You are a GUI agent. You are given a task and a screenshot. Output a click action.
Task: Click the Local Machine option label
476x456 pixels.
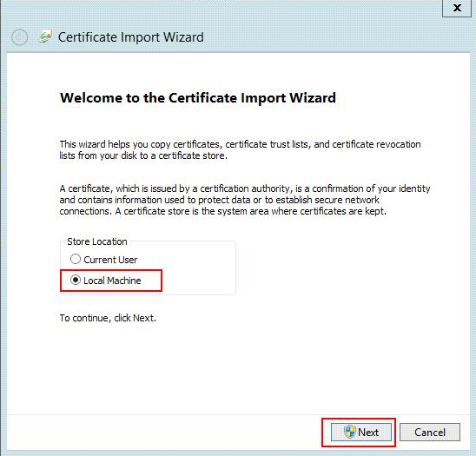[x=112, y=281]
